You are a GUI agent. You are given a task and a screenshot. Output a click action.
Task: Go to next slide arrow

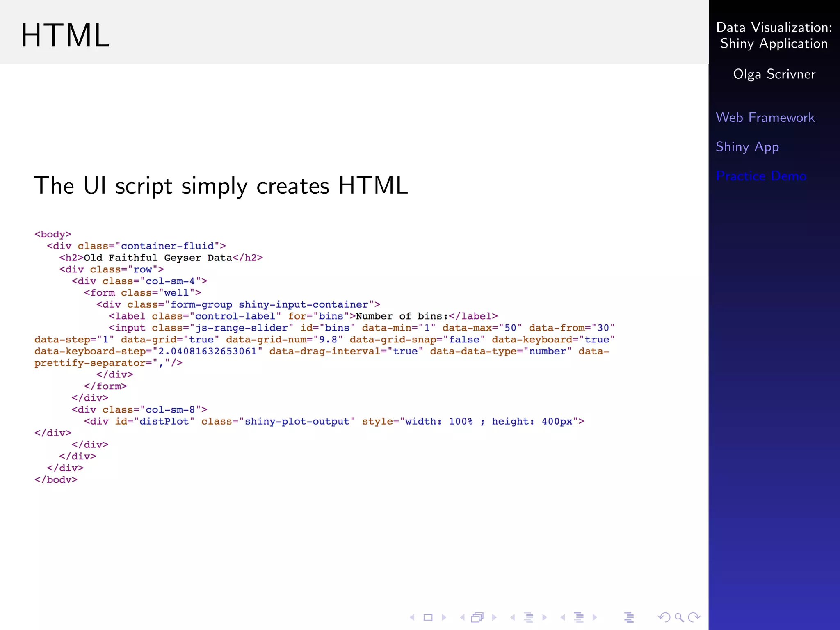pyautogui.click(x=444, y=617)
